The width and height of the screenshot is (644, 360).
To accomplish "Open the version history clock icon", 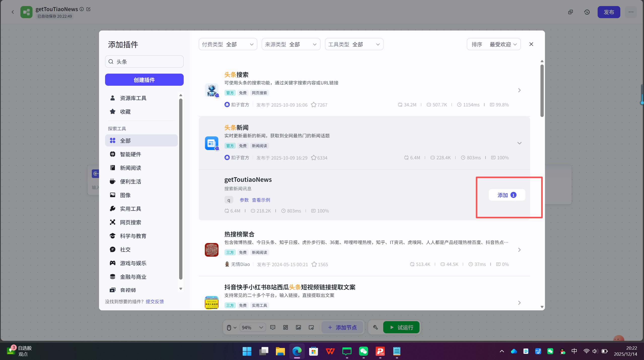I will [x=587, y=12].
